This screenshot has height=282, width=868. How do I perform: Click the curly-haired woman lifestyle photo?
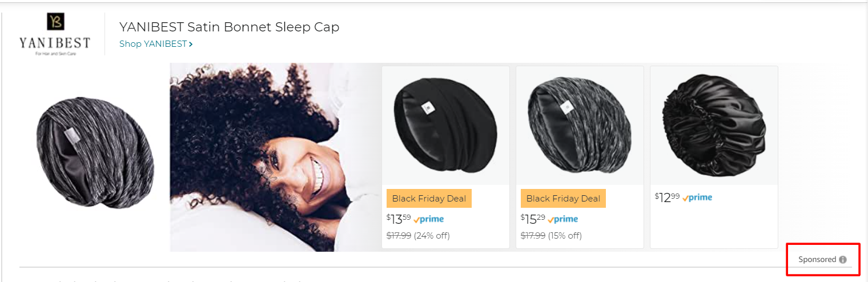(275, 157)
